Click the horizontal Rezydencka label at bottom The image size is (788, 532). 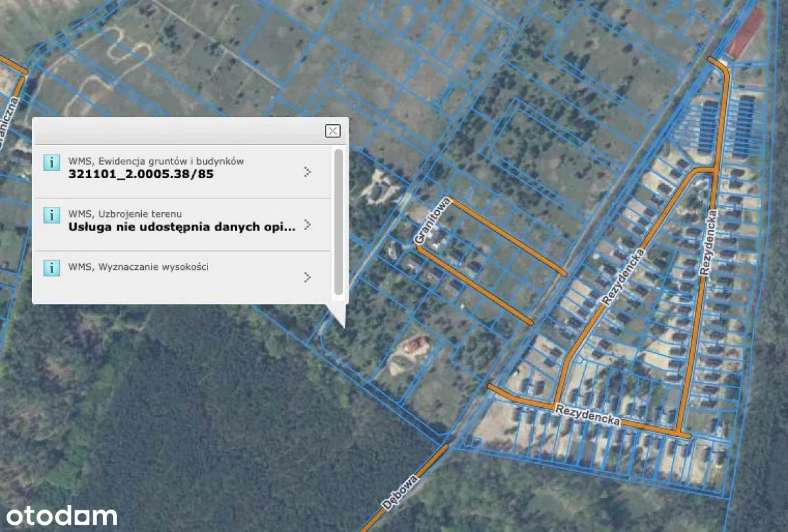tap(588, 416)
